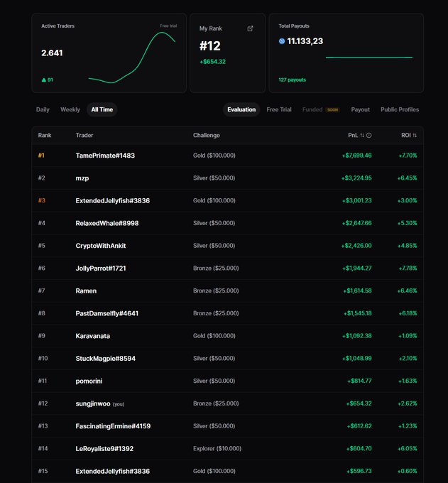Open the Funded tab
The width and height of the screenshot is (448, 483).
pyautogui.click(x=312, y=109)
